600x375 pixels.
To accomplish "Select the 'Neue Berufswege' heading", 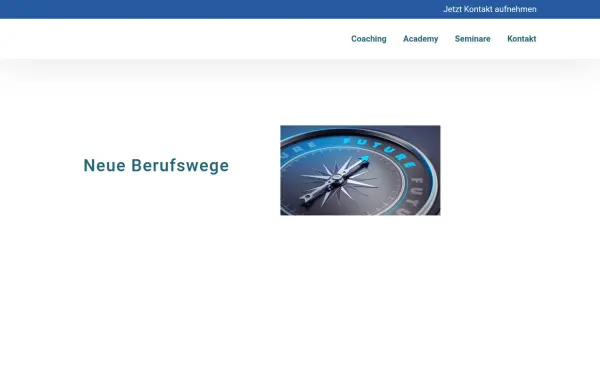I will coord(156,166).
